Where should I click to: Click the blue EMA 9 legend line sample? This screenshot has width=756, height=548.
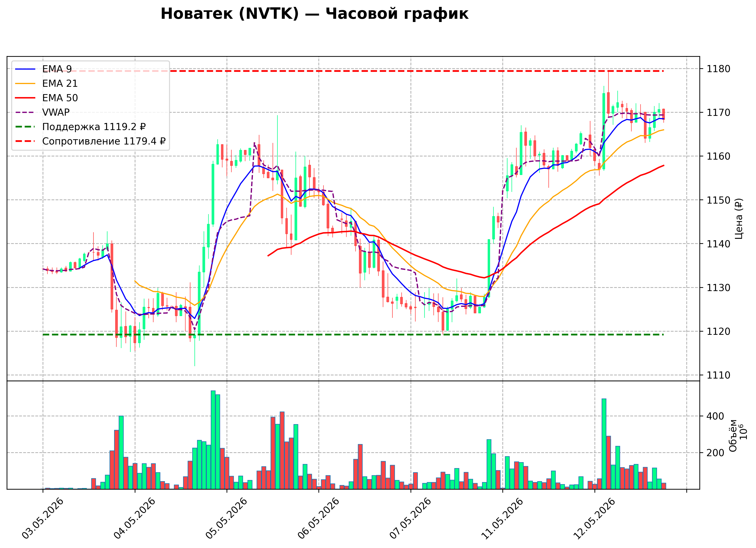point(25,69)
